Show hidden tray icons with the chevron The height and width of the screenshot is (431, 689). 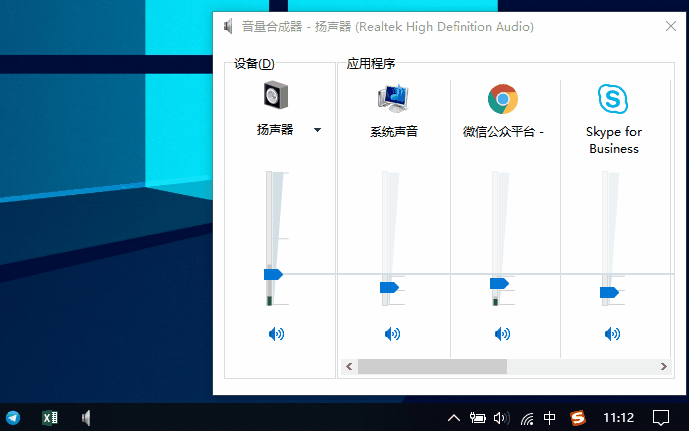click(454, 418)
